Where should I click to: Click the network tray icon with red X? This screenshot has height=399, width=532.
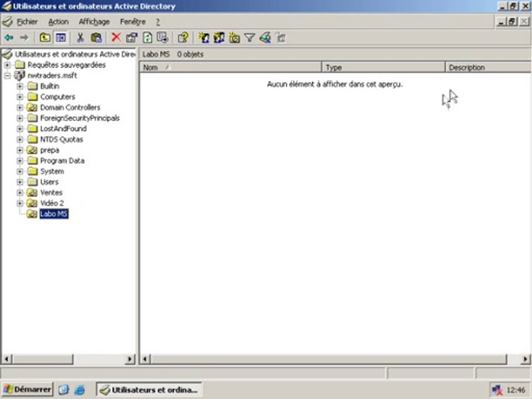[497, 390]
